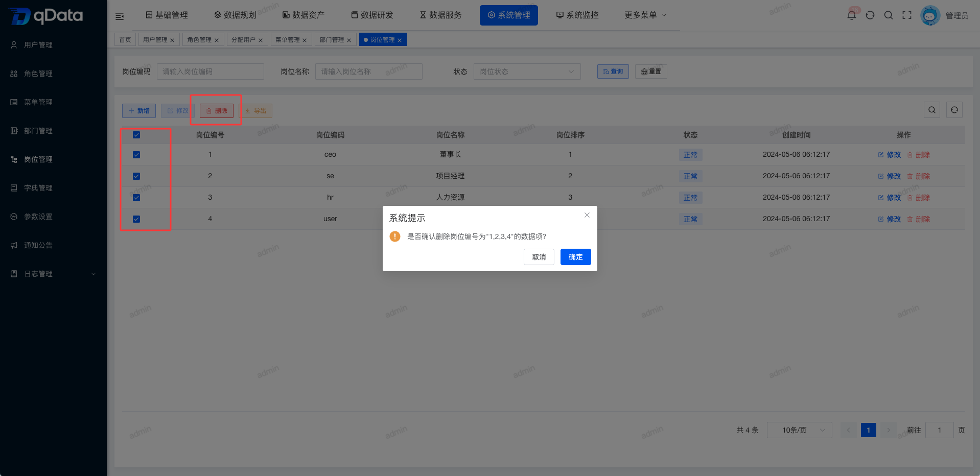Open the 10条/页 page size dropdown
The height and width of the screenshot is (476, 980).
pyautogui.click(x=799, y=430)
